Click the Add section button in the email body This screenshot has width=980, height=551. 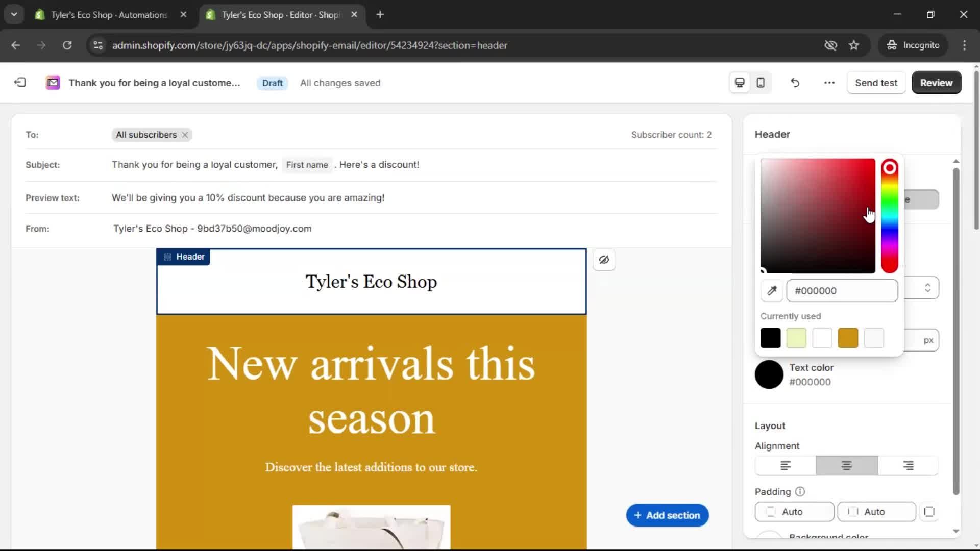pos(667,515)
